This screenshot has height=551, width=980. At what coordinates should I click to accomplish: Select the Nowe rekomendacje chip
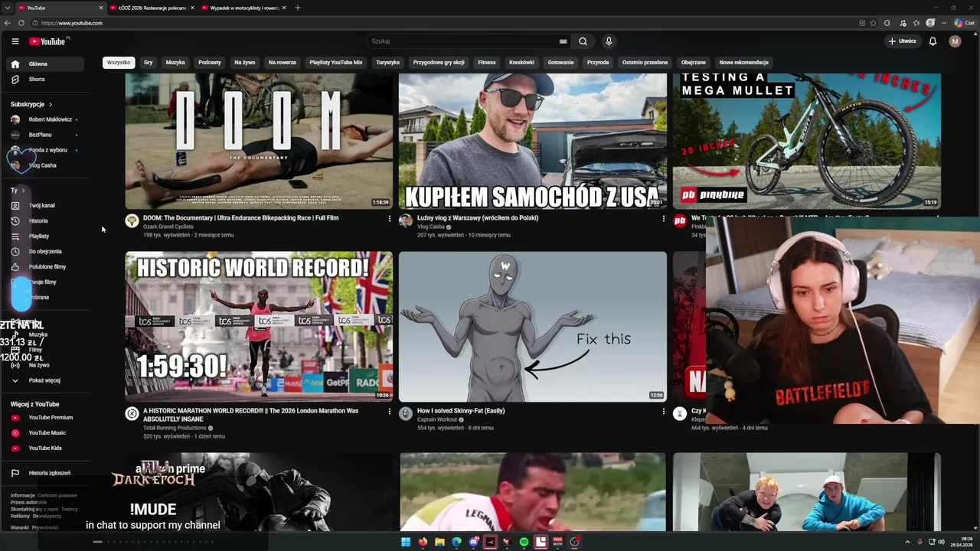(x=744, y=63)
